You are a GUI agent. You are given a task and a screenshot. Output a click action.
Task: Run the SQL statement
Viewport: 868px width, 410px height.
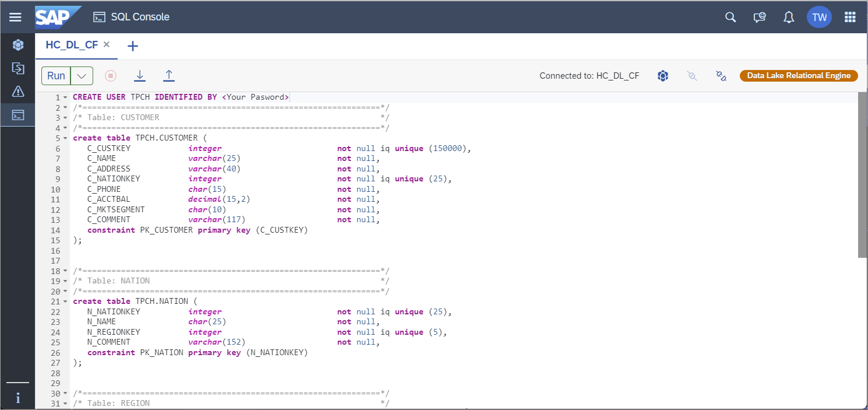point(57,76)
